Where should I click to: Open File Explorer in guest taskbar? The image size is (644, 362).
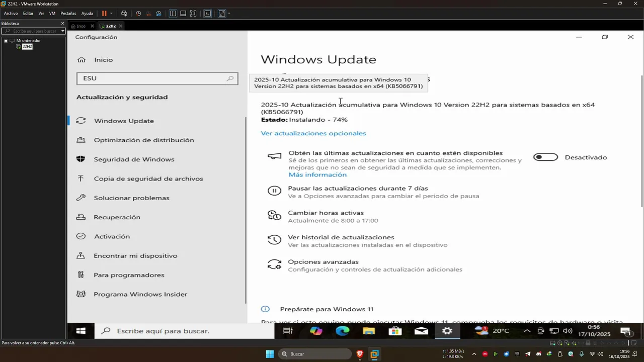(x=369, y=331)
